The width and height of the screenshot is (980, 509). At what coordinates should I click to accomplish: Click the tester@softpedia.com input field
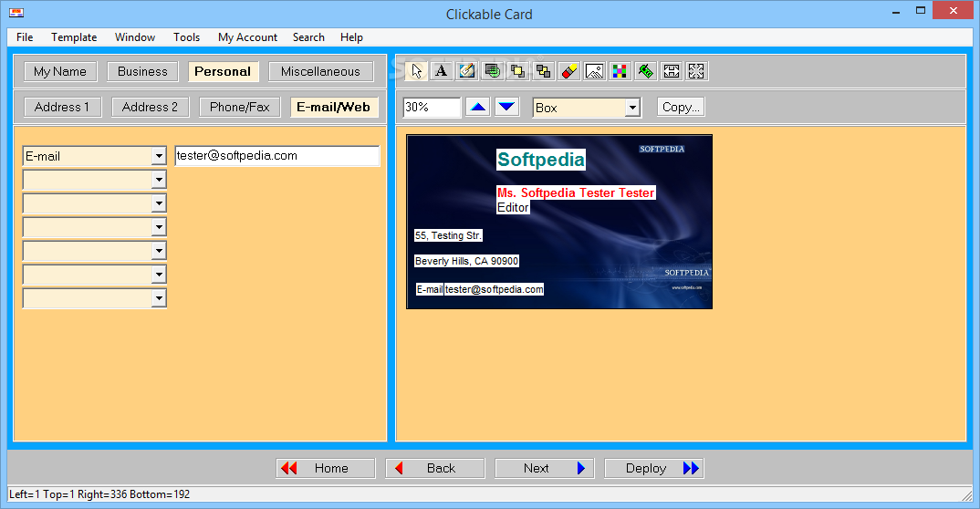(276, 155)
